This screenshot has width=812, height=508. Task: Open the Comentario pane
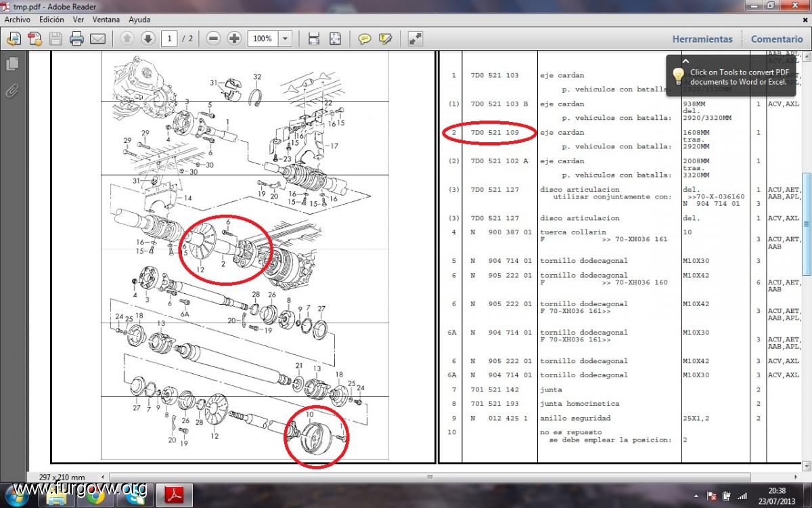[x=777, y=39]
